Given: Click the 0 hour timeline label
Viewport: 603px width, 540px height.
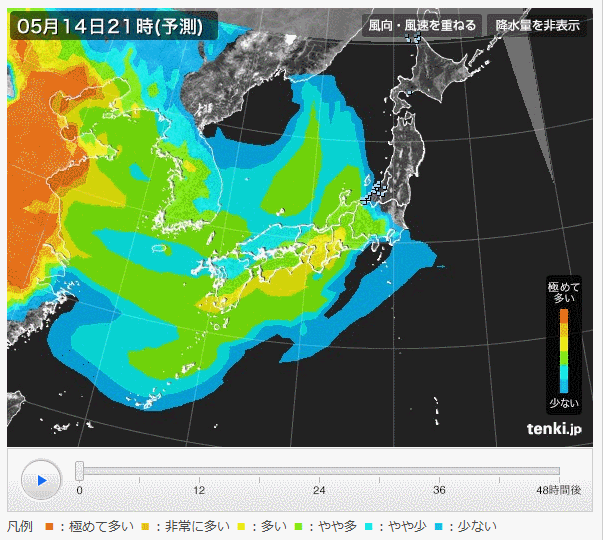Looking at the screenshot, I should (80, 490).
